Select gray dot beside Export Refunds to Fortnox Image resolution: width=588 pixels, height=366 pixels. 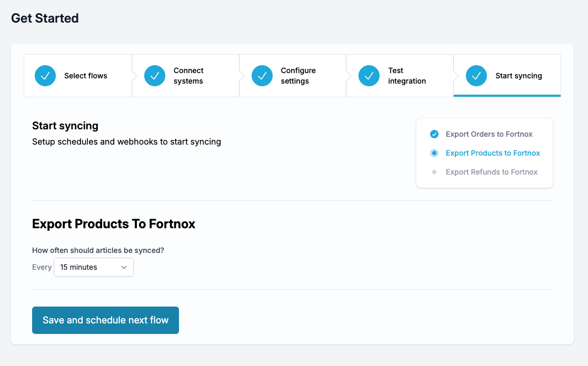[x=434, y=172]
